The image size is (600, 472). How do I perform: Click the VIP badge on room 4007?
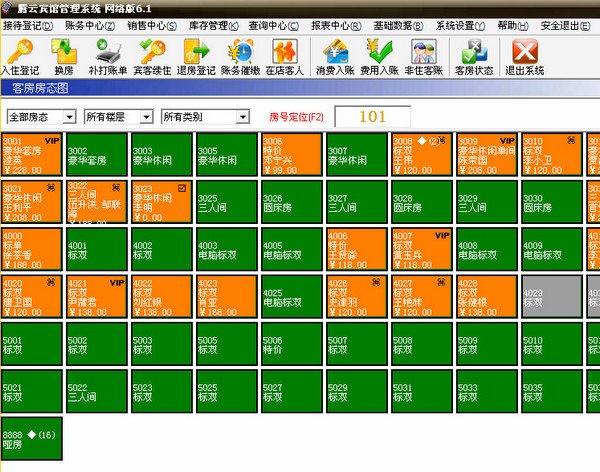pos(442,235)
